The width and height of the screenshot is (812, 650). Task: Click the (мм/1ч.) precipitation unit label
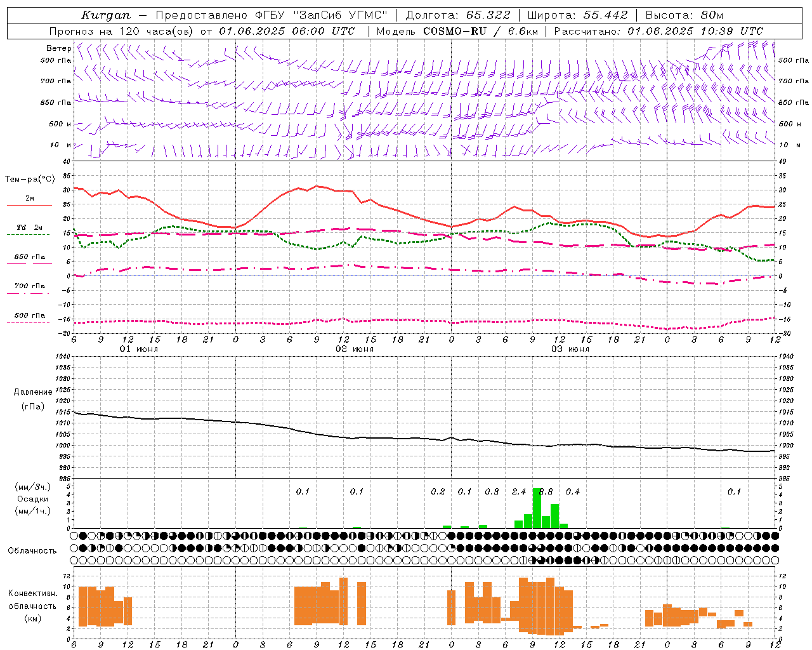(x=33, y=511)
